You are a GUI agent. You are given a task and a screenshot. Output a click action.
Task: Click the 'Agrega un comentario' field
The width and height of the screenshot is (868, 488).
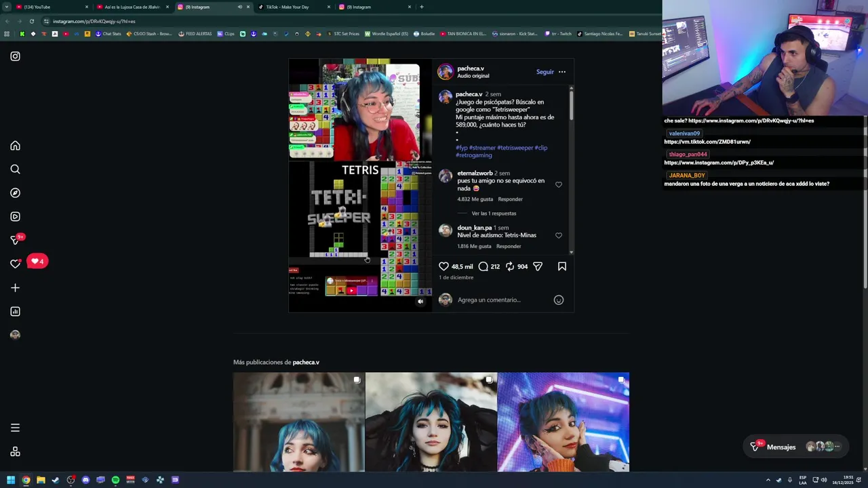click(x=502, y=300)
